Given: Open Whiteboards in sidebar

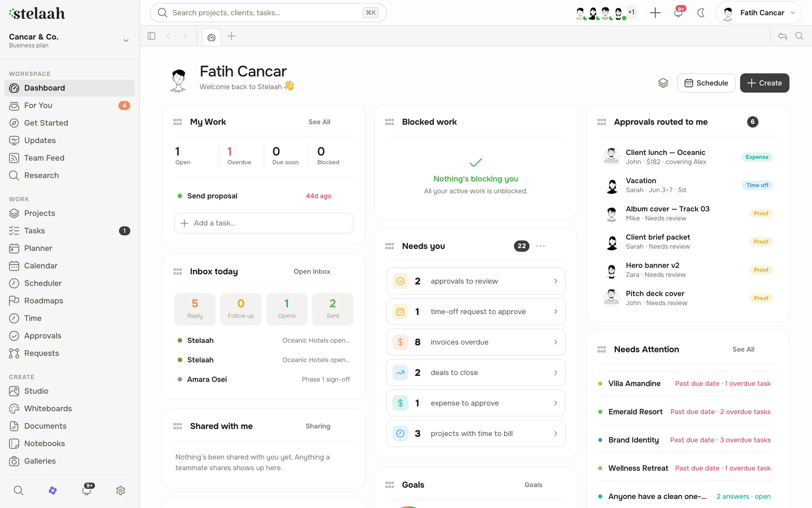Looking at the screenshot, I should click(69, 408).
